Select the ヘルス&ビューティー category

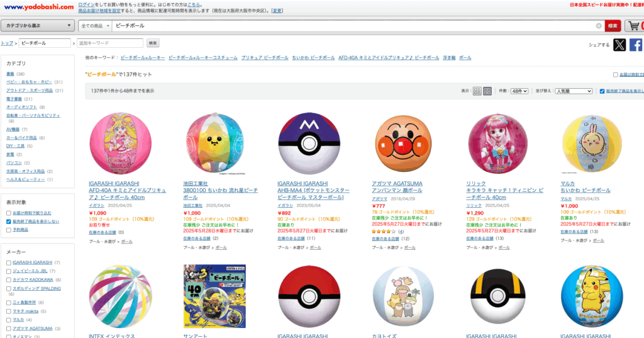coord(25,179)
